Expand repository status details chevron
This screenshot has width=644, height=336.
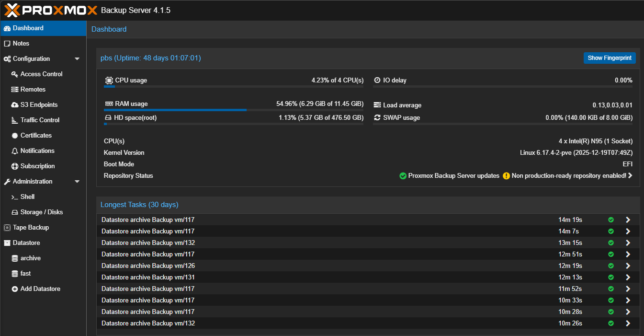click(x=630, y=176)
